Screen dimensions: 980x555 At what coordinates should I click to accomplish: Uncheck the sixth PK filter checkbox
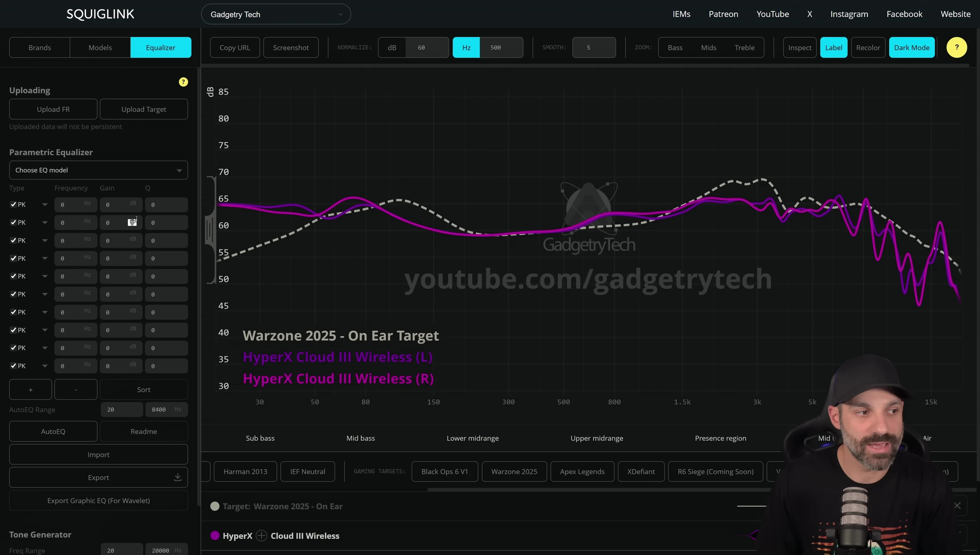pyautogui.click(x=13, y=294)
